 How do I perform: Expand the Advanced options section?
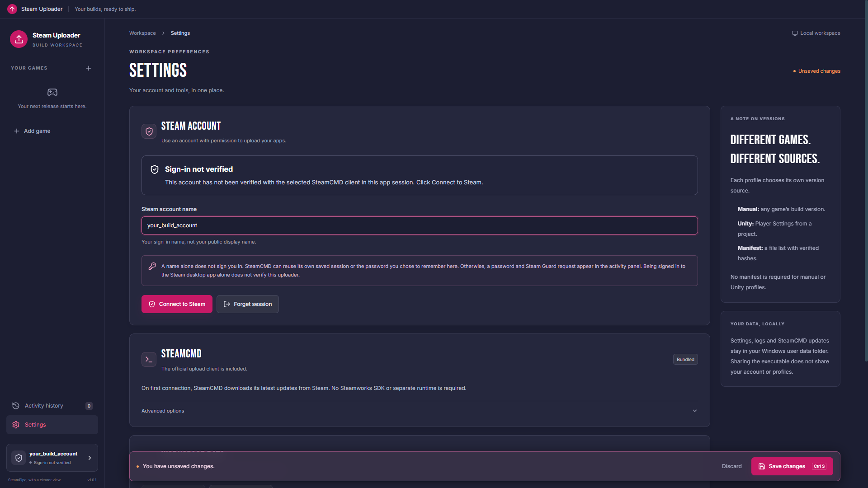[x=420, y=411]
